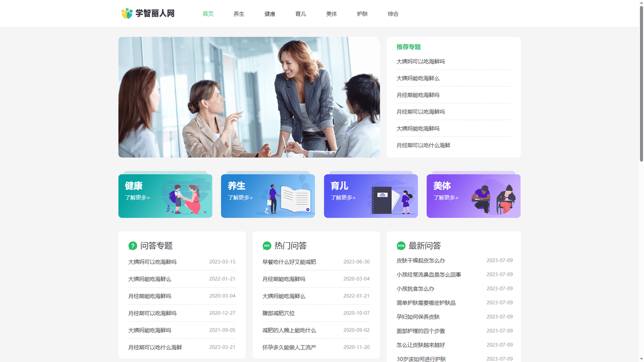Open 减肥的人晚上能吃什么 in 热门问答
The width and height of the screenshot is (644, 362).
(x=289, y=330)
